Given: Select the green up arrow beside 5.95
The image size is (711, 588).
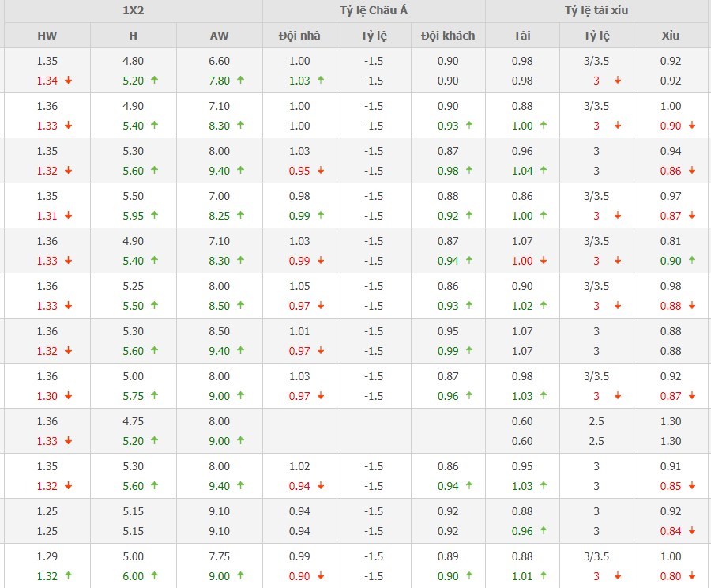Looking at the screenshot, I should point(154,216).
